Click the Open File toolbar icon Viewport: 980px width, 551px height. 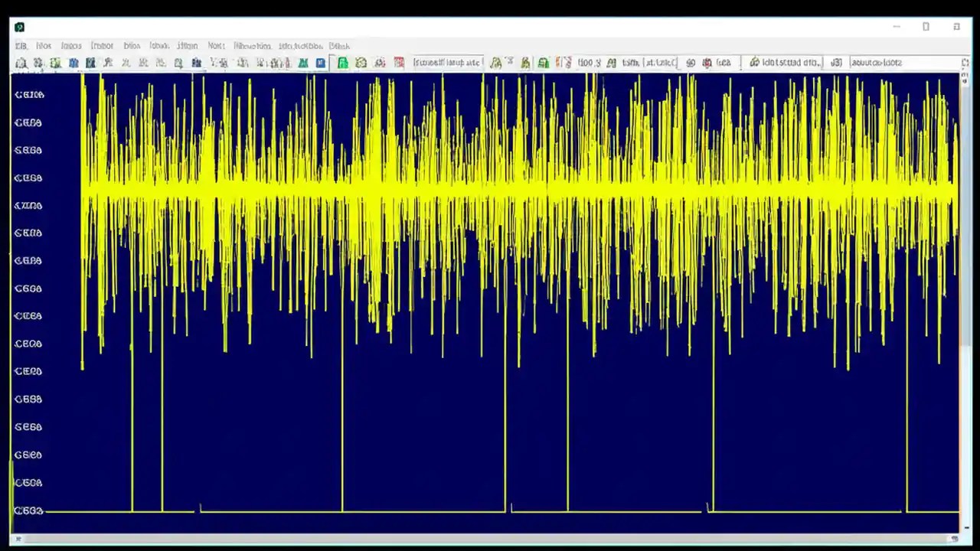(21, 63)
